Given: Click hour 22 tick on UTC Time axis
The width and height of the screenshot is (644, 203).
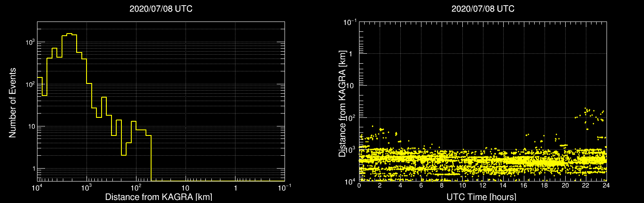Looking at the screenshot, I should point(585,186).
